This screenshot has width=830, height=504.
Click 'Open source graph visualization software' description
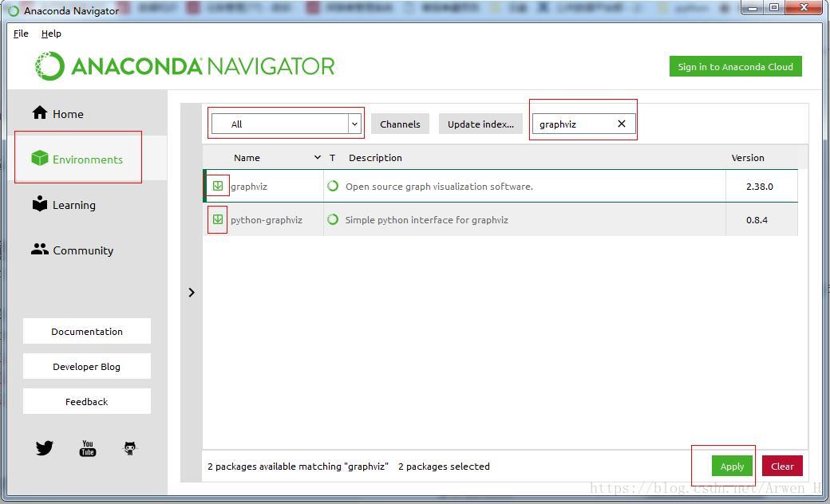[439, 186]
